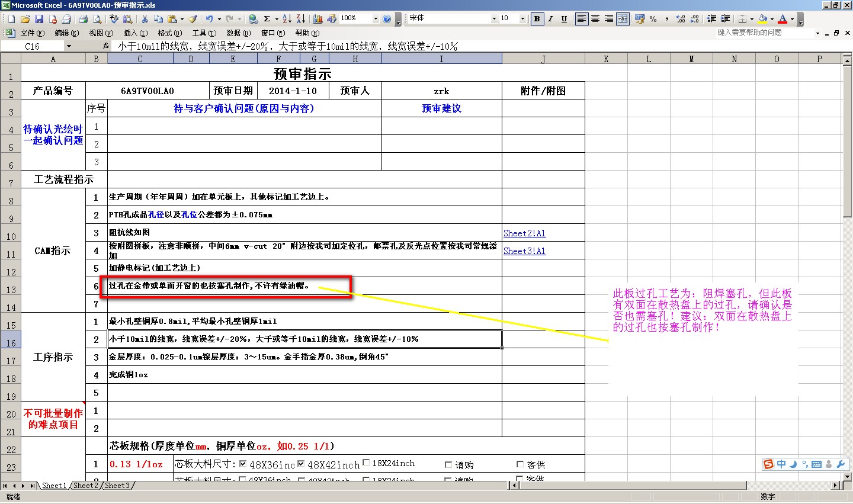The height and width of the screenshot is (504, 853).
Task: Open the 格式(O) menu
Action: [169, 33]
